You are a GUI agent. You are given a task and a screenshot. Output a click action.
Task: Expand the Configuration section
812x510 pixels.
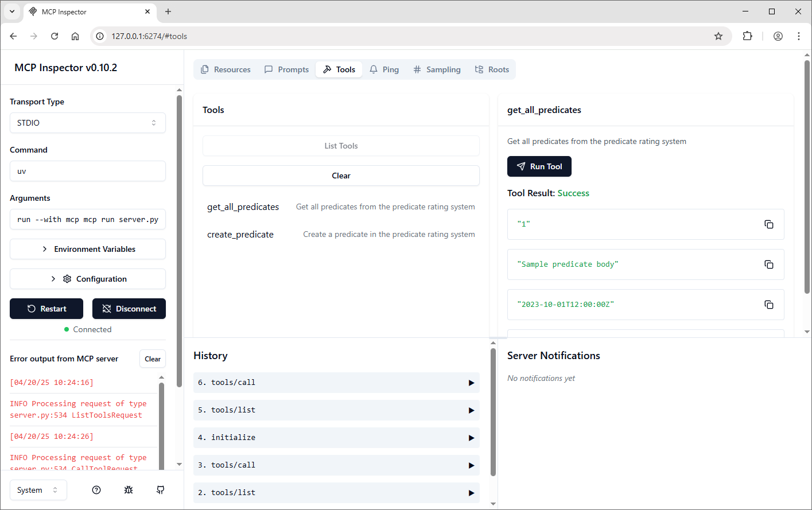88,279
